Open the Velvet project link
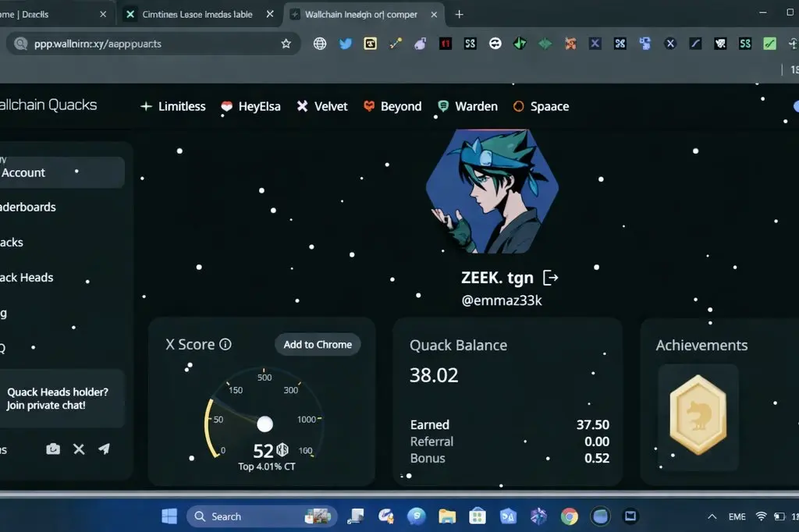Viewport: 799px width, 532px height. (x=322, y=106)
